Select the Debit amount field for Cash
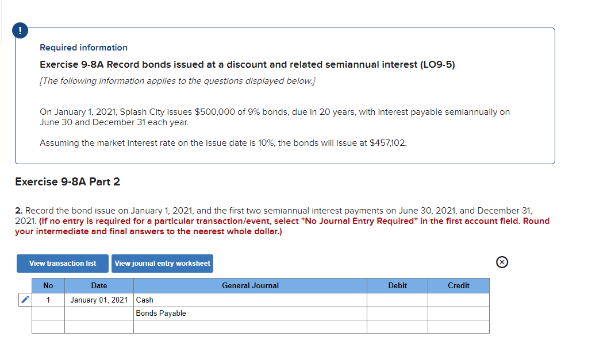Image resolution: width=611 pixels, height=364 pixels. (397, 299)
